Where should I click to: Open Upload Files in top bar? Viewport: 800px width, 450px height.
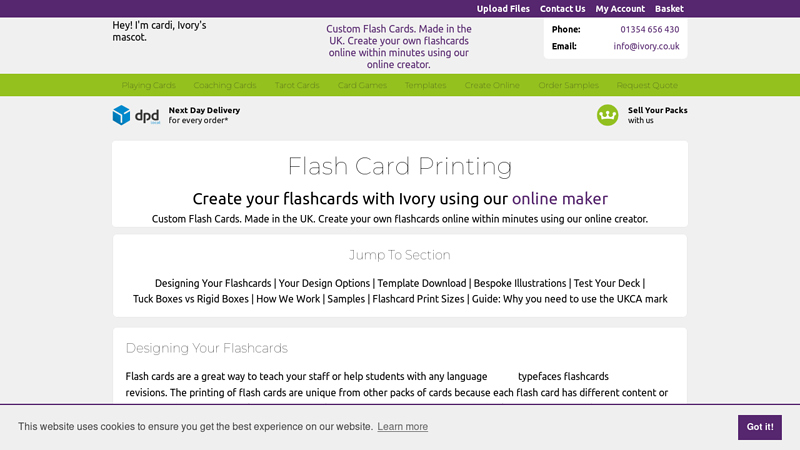coord(503,9)
